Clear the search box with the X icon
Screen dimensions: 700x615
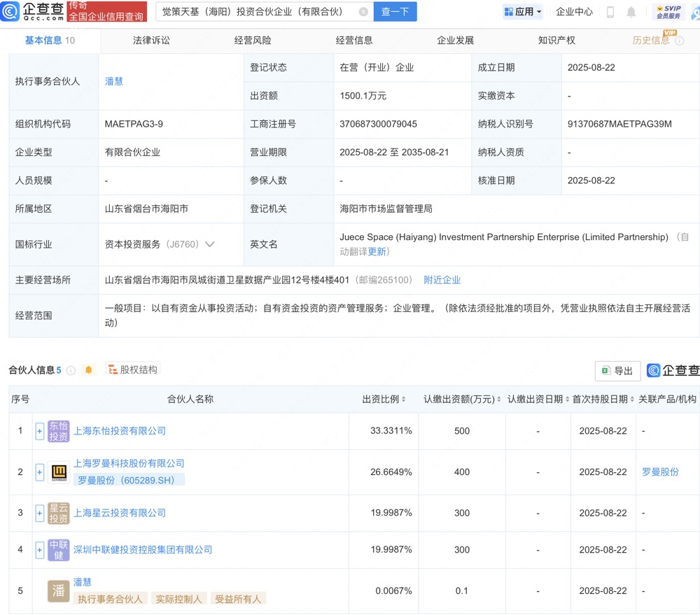point(363,12)
